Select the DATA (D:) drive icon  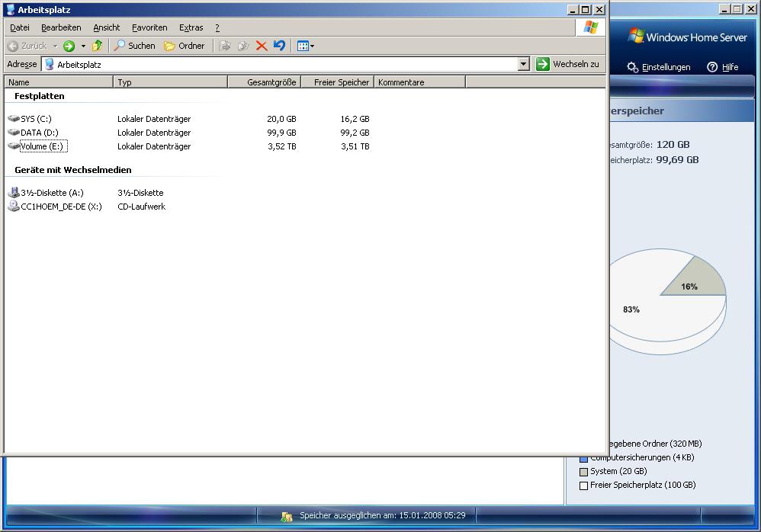point(14,133)
